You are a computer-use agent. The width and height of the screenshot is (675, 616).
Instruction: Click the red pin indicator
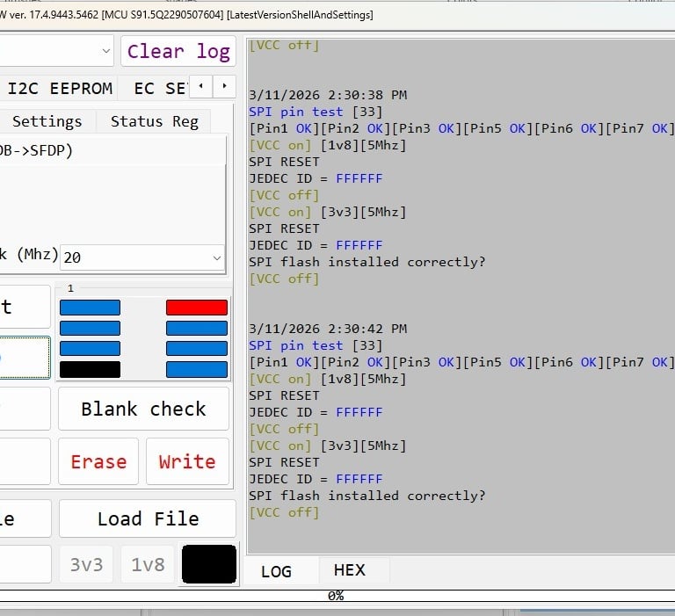[197, 308]
